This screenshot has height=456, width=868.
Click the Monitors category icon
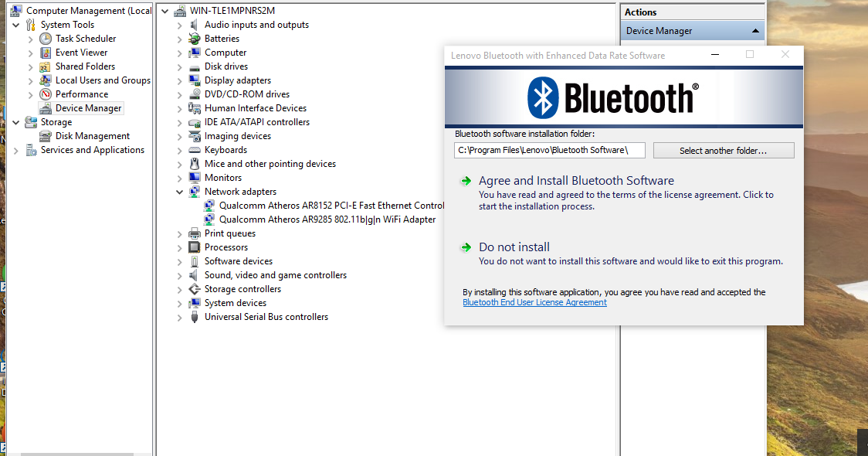(194, 178)
